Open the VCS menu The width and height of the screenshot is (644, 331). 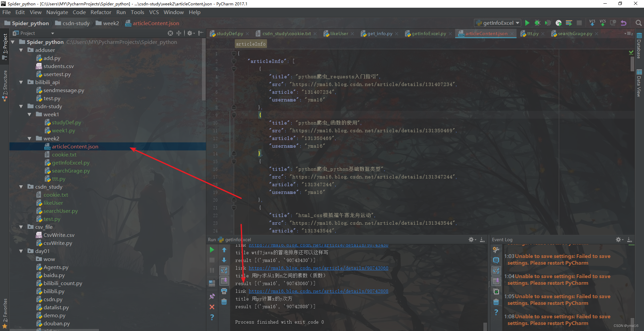(x=154, y=12)
